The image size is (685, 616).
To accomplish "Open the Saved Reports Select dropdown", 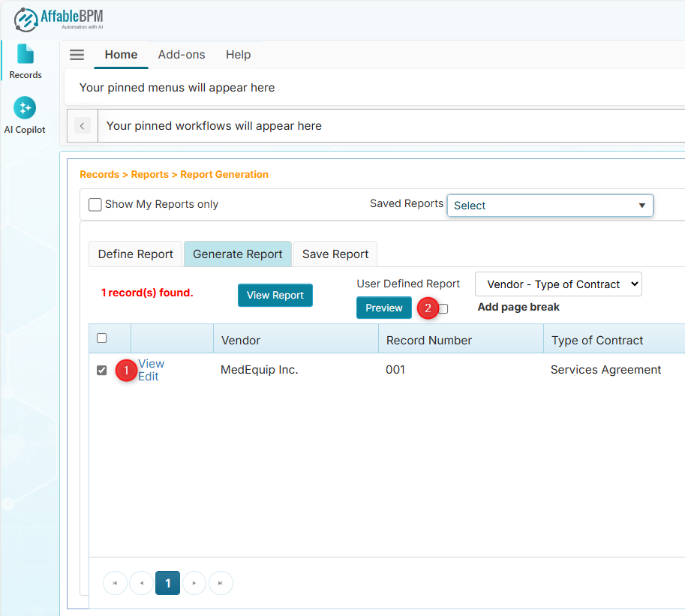I will [550, 205].
